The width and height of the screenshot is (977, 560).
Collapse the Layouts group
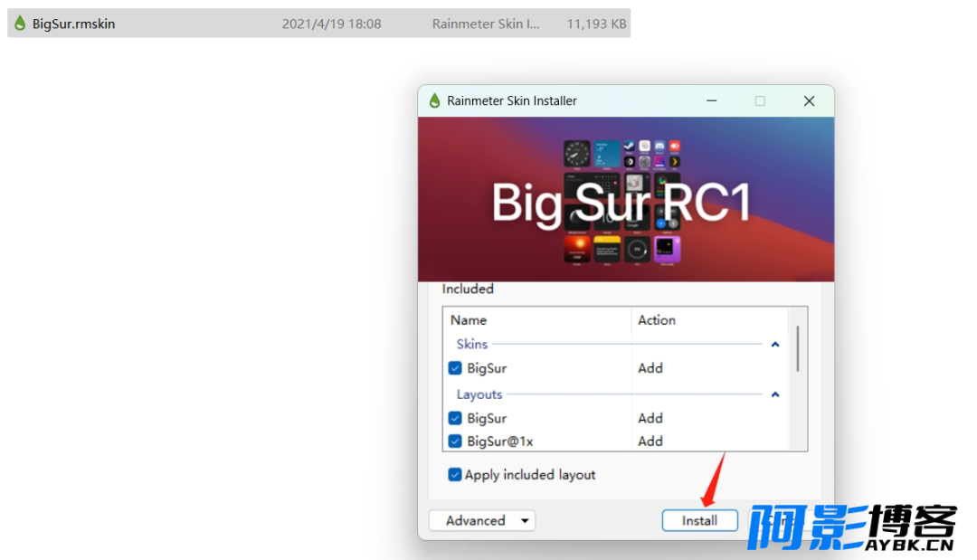point(775,394)
